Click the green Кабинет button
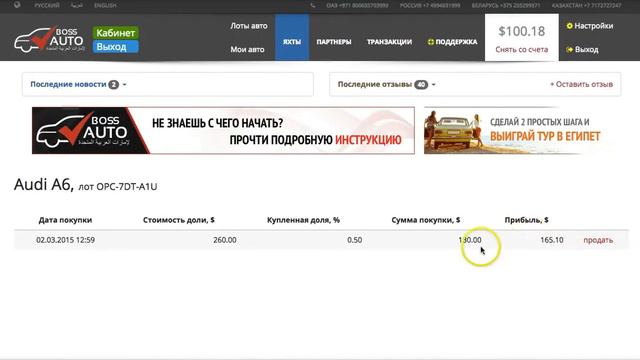Viewport: 640px width, 360px height. (x=116, y=33)
